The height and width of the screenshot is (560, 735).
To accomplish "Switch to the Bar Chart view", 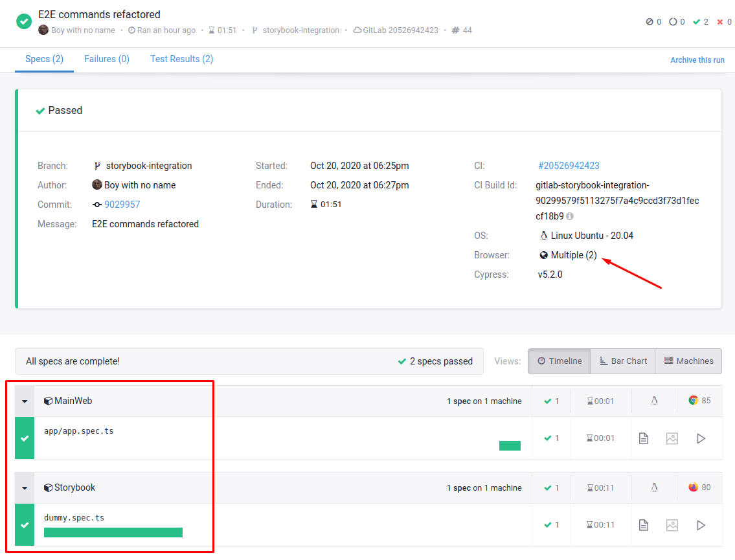I will 622,361.
